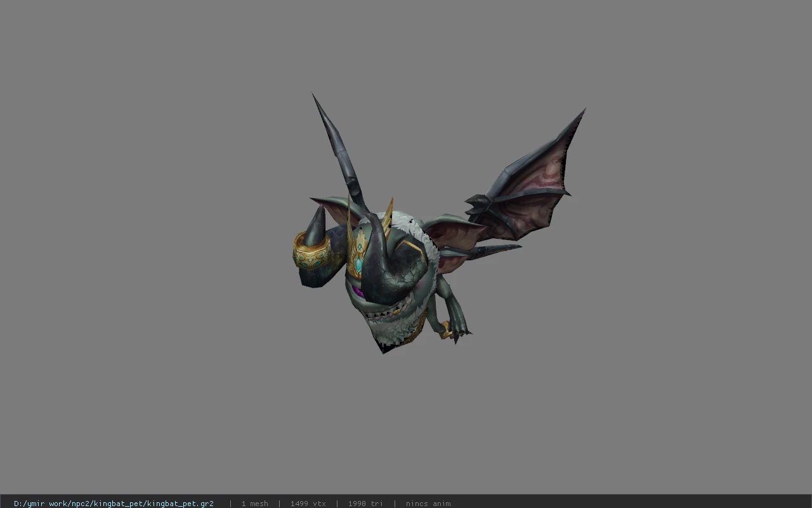Click the '1990 tri' triangle count
812x508 pixels.
365,504
